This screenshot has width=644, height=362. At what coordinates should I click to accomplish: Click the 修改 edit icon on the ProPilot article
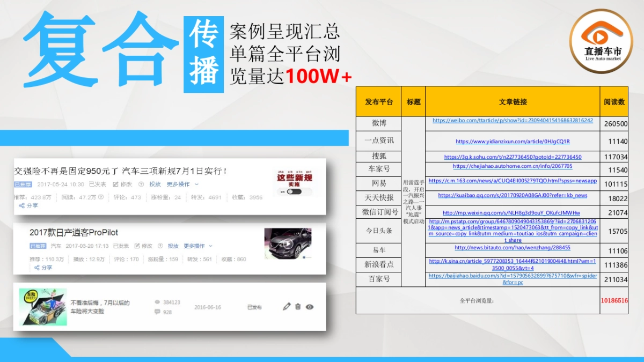tap(137, 245)
